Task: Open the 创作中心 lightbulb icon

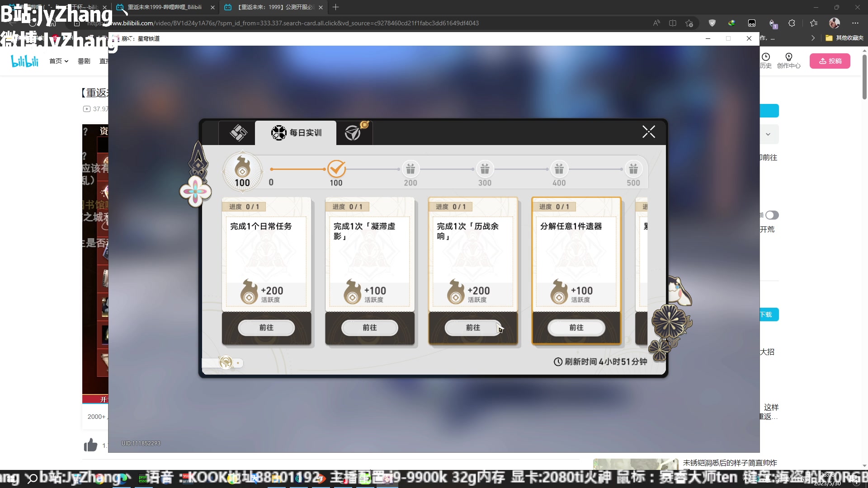Action: pyautogui.click(x=788, y=61)
